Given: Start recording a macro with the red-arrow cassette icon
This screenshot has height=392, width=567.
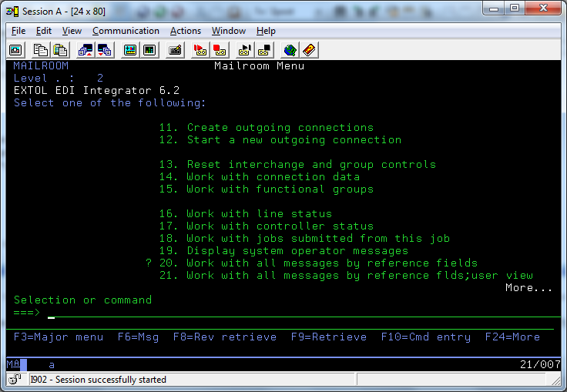Looking at the screenshot, I should click(200, 50).
